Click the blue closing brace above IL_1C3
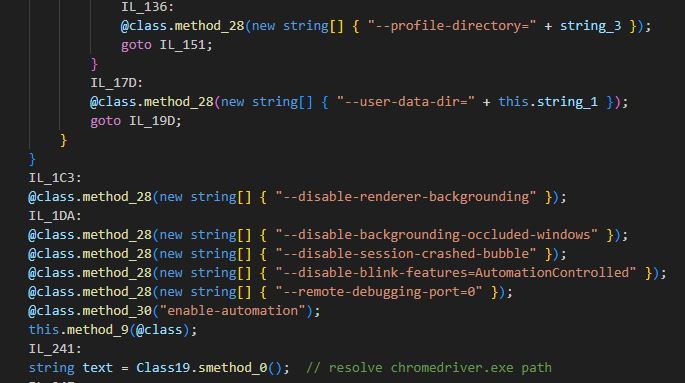685x383 pixels. pyautogui.click(x=32, y=159)
